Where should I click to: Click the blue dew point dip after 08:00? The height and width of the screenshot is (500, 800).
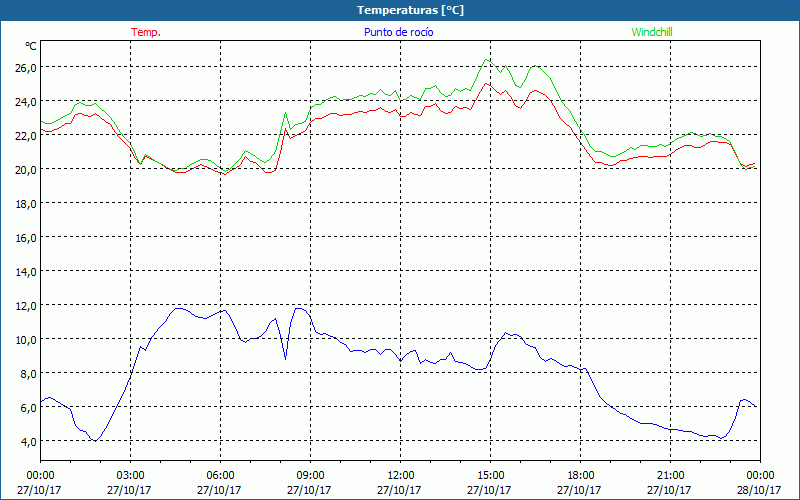point(285,359)
